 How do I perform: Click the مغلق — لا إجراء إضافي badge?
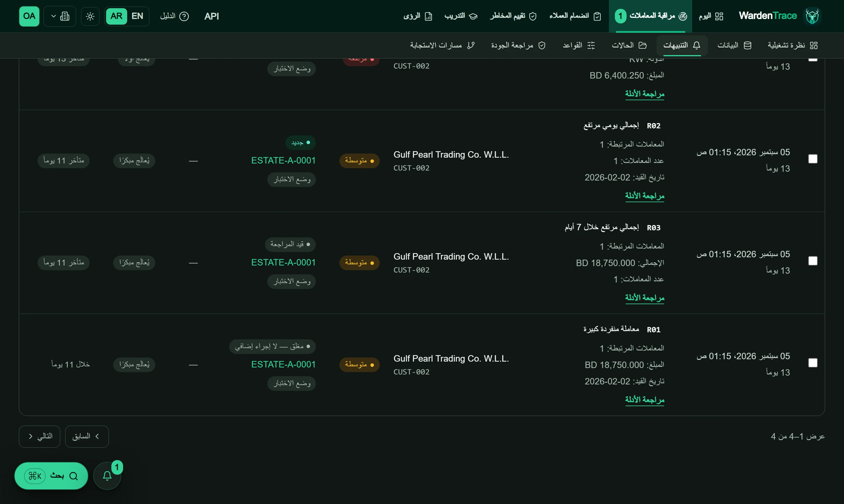point(272,346)
